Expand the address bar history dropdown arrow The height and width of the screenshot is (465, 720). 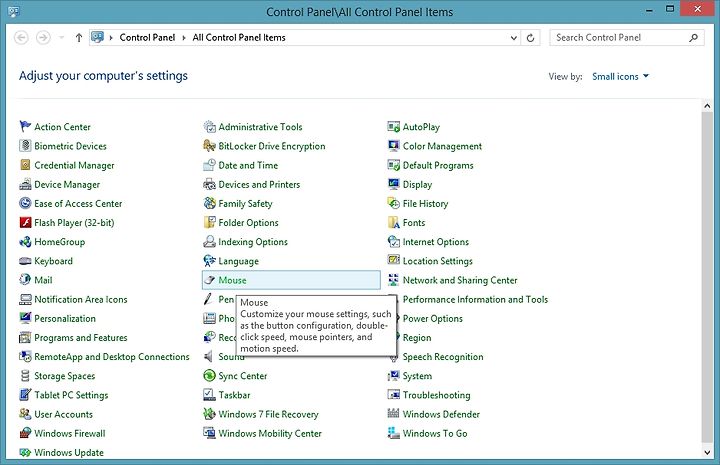pos(514,38)
